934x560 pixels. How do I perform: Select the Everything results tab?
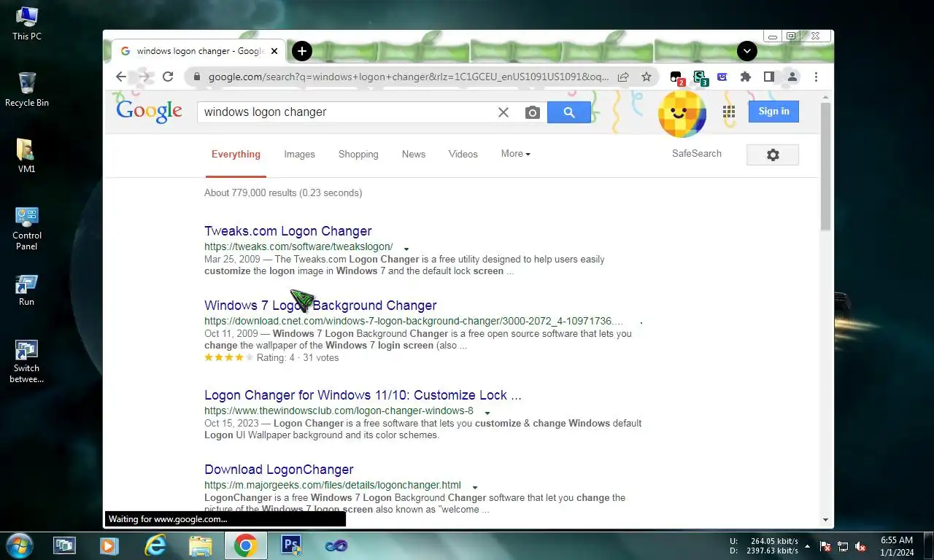(236, 154)
